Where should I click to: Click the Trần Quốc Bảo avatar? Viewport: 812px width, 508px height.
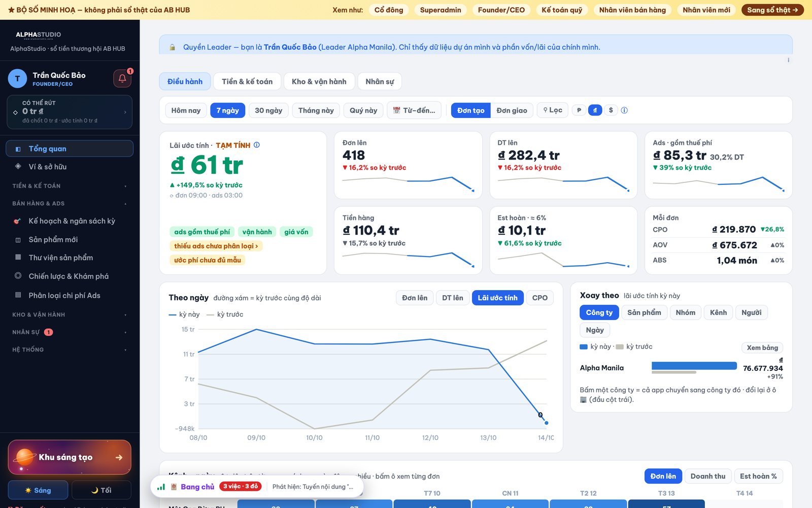(x=17, y=79)
